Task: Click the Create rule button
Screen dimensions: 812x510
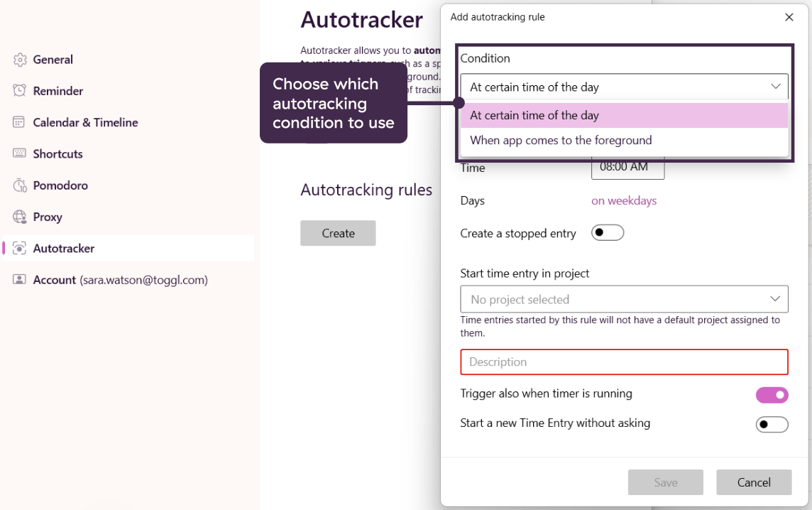Action: [338, 233]
